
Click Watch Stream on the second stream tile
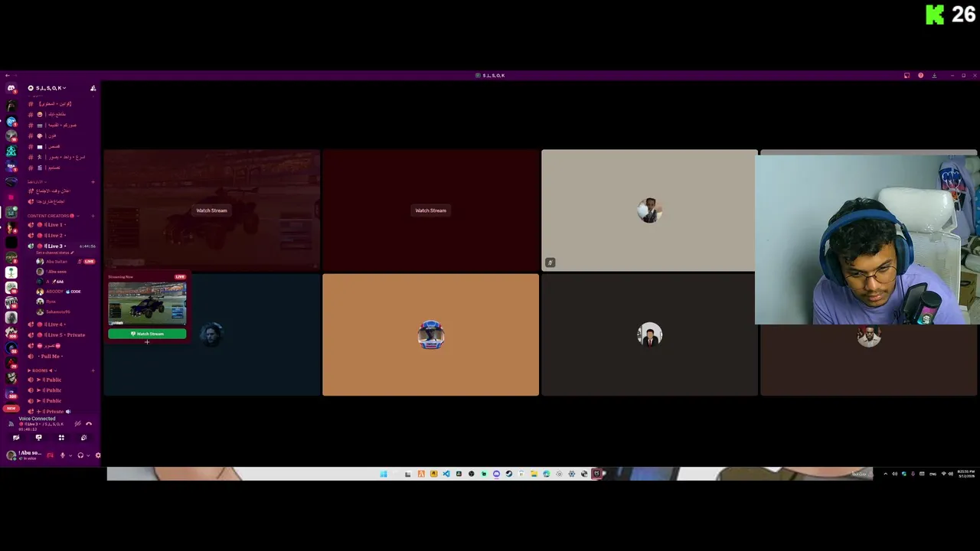[430, 210]
